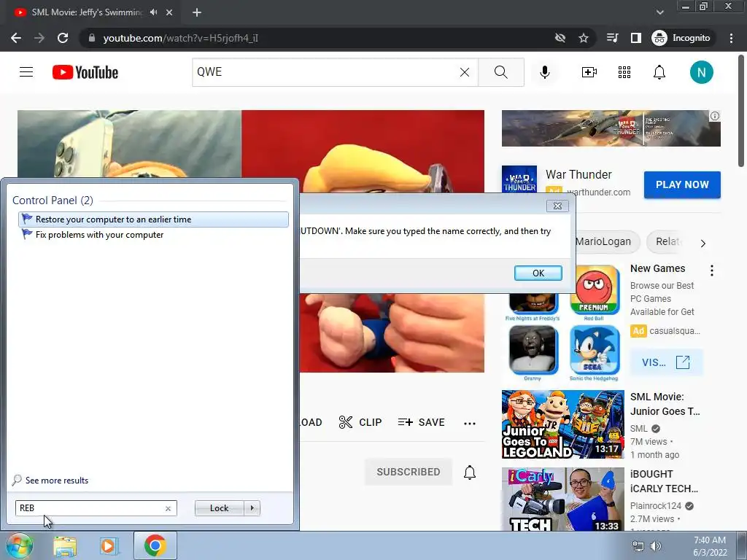Clear the QWE search text
The image size is (747, 560).
tap(465, 72)
